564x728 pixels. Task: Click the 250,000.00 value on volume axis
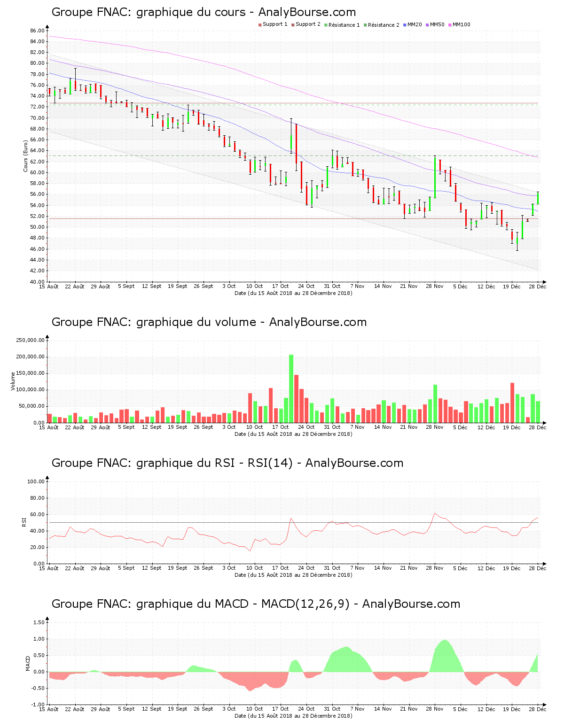(x=30, y=340)
